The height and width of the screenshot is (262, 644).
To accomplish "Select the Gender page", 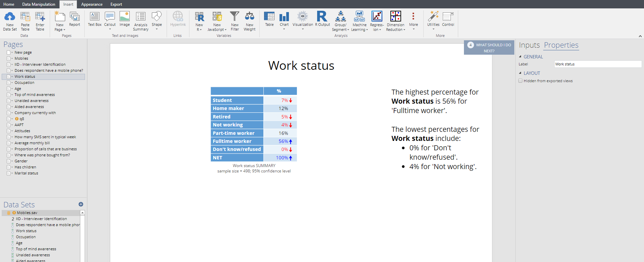I will 21,161.
